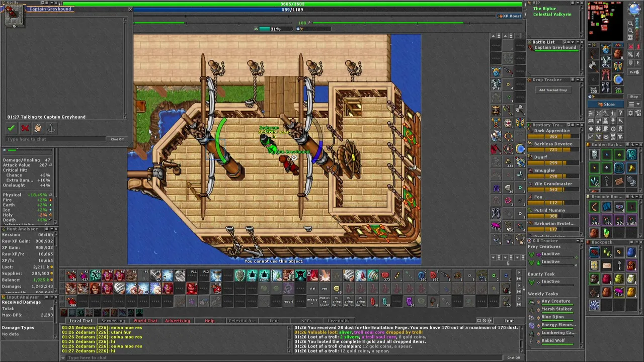Open the menu dropdown below Stop
The height and width of the screenshot is (362, 644).
click(x=634, y=104)
